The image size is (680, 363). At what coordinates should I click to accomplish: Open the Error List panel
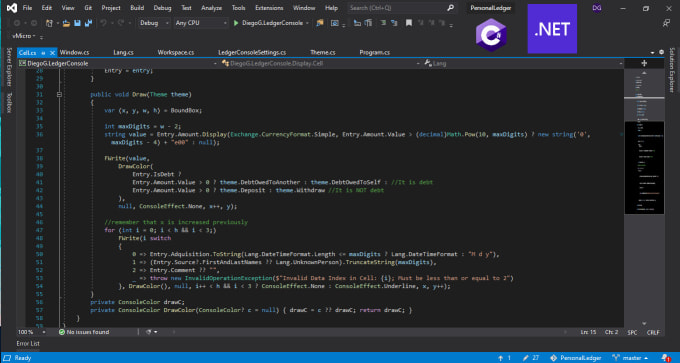click(x=28, y=343)
